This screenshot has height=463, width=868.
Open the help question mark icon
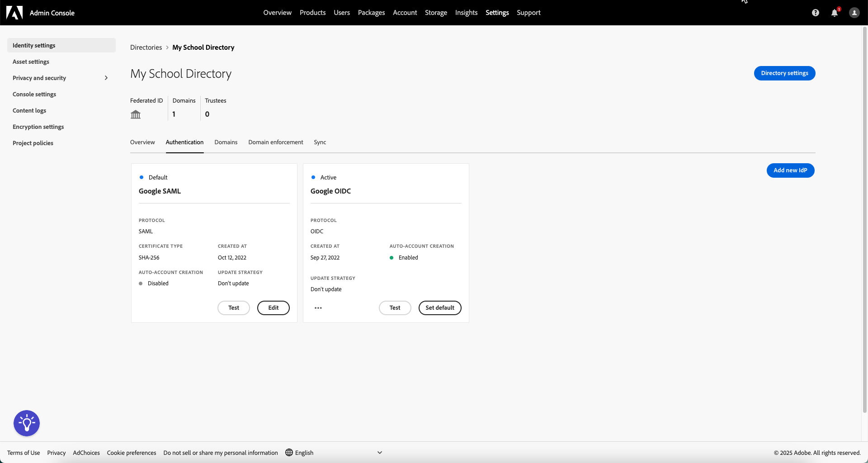tap(815, 13)
